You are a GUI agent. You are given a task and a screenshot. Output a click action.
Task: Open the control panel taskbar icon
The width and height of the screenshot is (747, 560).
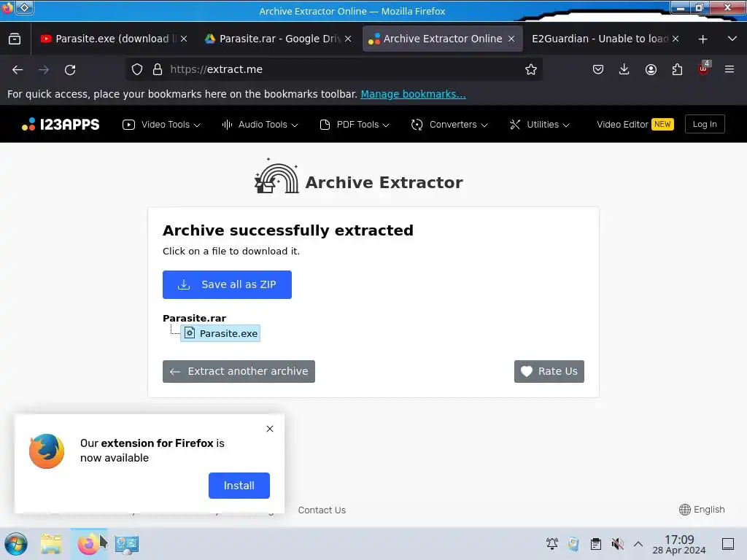(127, 544)
